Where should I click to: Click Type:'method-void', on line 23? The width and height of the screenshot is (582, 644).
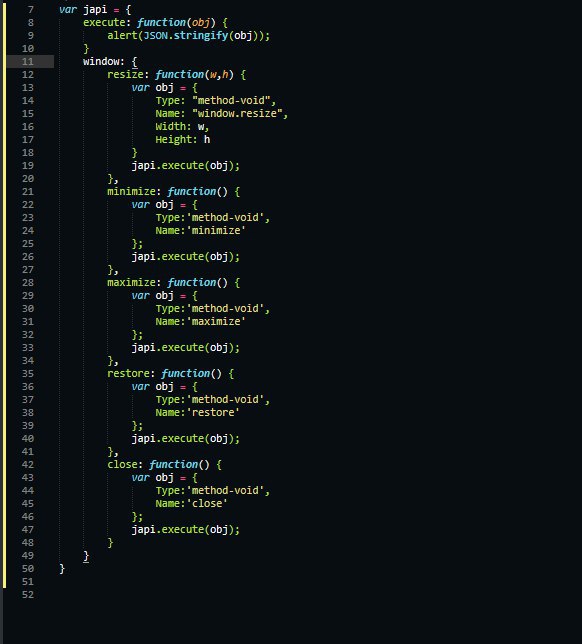tap(213, 218)
